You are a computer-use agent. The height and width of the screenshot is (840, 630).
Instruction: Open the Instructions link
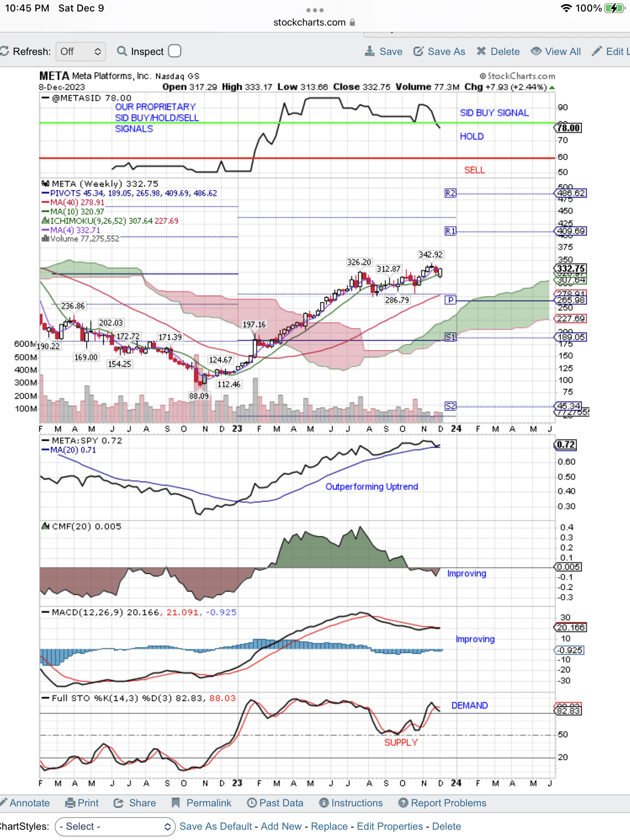[x=357, y=803]
